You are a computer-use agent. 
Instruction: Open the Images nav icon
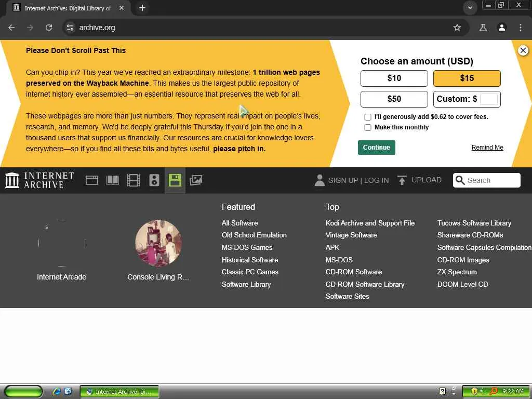[x=196, y=180]
